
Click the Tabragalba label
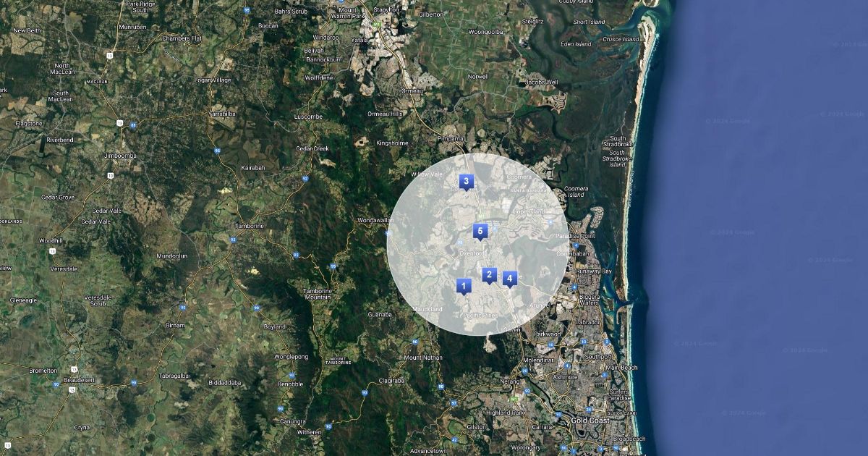tap(174, 376)
